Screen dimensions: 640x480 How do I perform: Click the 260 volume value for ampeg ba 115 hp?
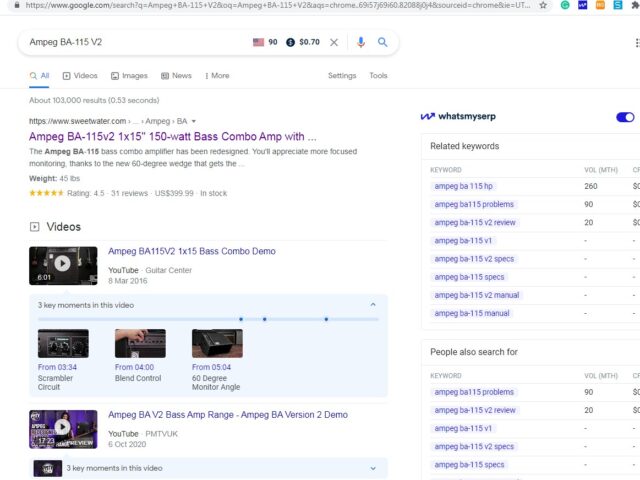click(x=591, y=186)
